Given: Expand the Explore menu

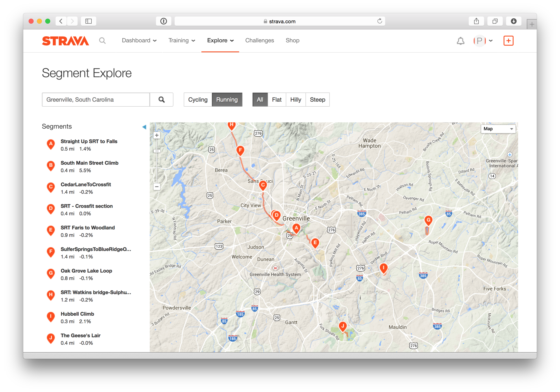Looking at the screenshot, I should coord(220,41).
